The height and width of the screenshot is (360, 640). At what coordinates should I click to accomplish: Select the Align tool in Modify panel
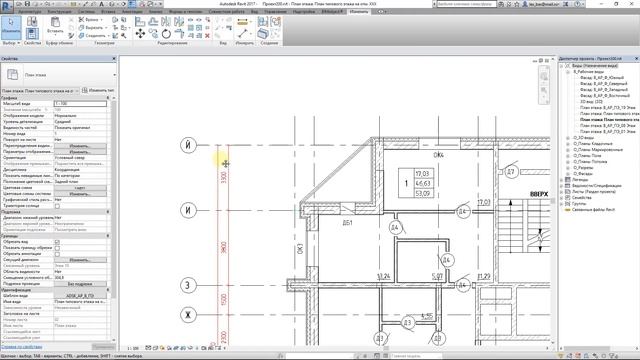(140, 21)
